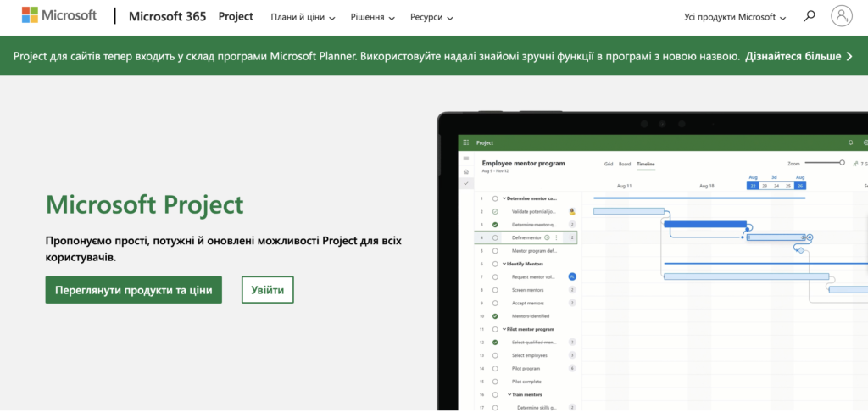Open Усі продукти Microsoft dropdown
This screenshot has width=868, height=413.
[x=735, y=17]
